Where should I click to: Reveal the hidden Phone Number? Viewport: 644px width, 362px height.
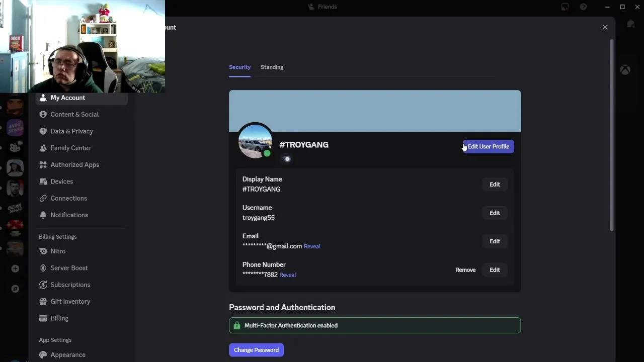tap(287, 275)
